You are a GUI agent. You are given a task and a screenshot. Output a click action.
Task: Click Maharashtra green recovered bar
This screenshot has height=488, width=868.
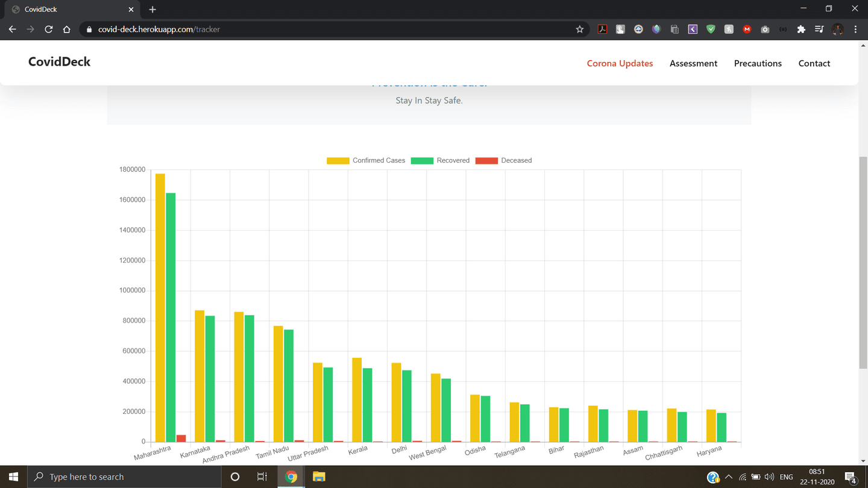(x=171, y=318)
